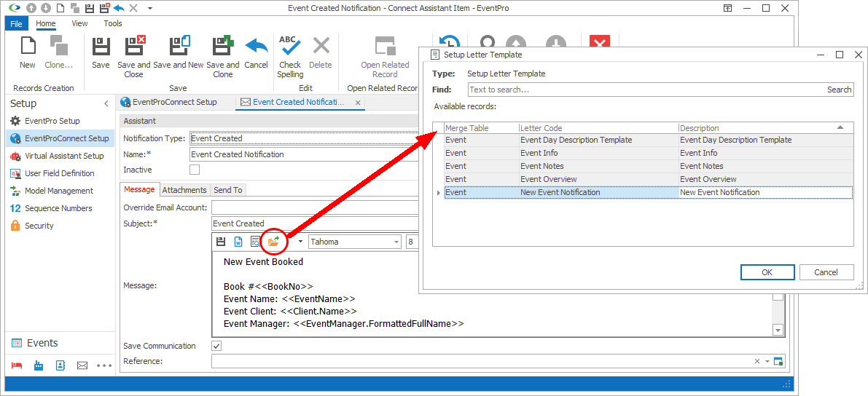The width and height of the screenshot is (868, 396).
Task: Click the small New page icon in title bar
Action: tap(60, 8)
